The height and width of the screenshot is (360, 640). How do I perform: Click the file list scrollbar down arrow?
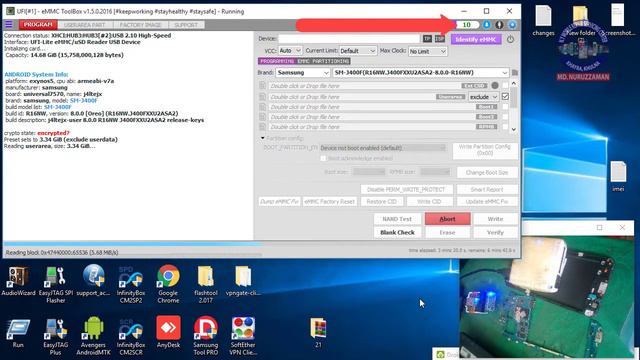click(x=514, y=129)
